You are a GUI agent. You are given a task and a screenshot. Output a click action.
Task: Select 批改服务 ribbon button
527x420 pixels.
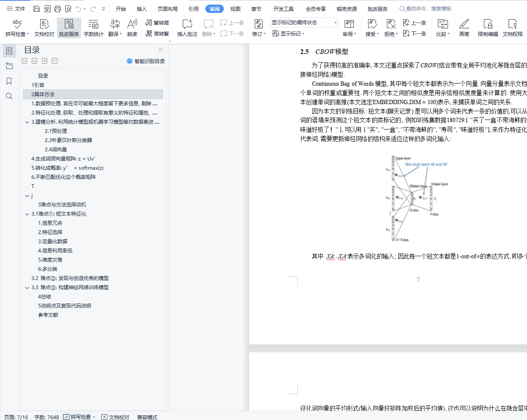click(69, 28)
